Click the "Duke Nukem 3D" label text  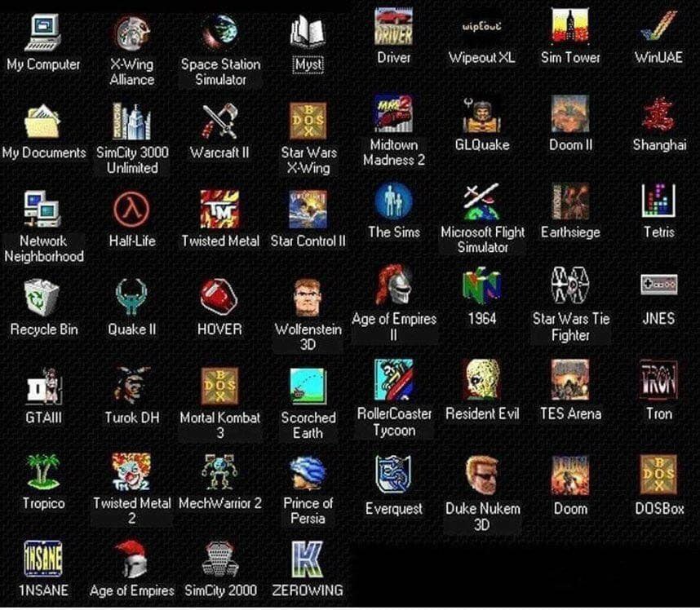click(483, 517)
